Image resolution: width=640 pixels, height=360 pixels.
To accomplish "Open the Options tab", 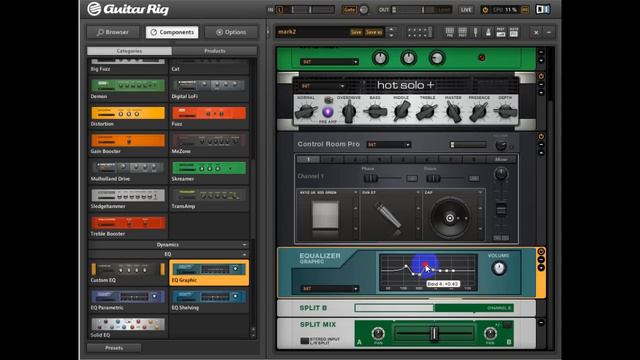I will click(231, 32).
